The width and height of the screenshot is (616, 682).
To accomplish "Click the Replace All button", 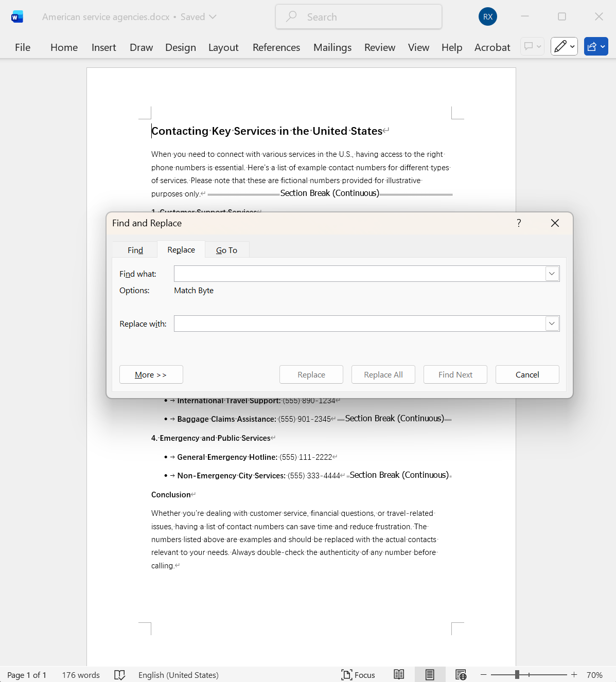I will pyautogui.click(x=383, y=374).
